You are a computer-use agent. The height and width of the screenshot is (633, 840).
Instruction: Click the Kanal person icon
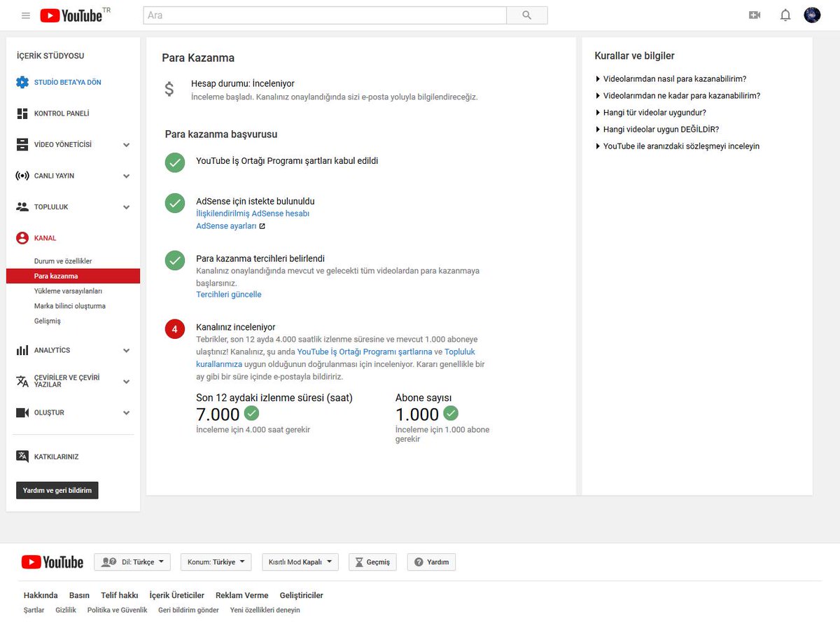[22, 238]
